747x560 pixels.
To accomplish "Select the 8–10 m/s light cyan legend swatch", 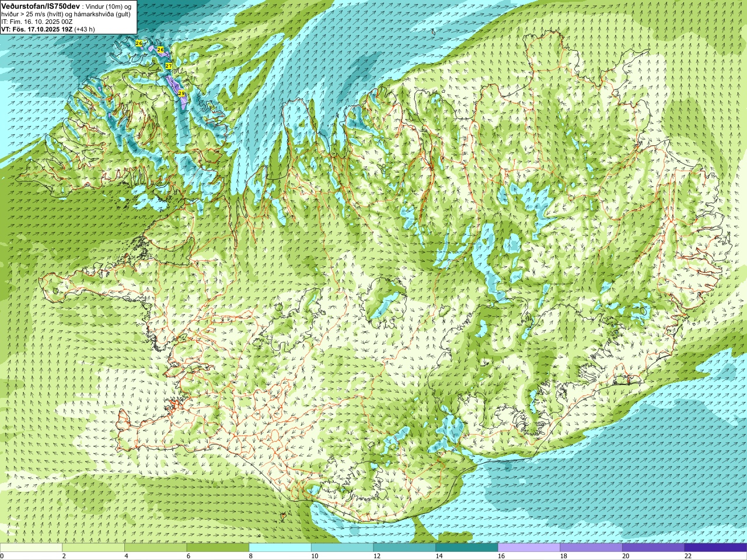I will point(280,548).
